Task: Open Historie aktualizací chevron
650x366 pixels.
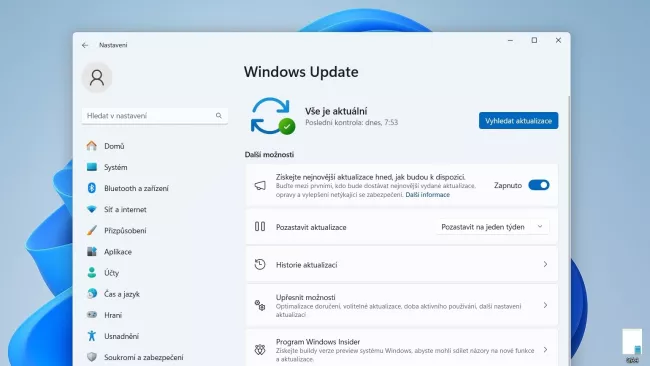Action: [x=545, y=264]
